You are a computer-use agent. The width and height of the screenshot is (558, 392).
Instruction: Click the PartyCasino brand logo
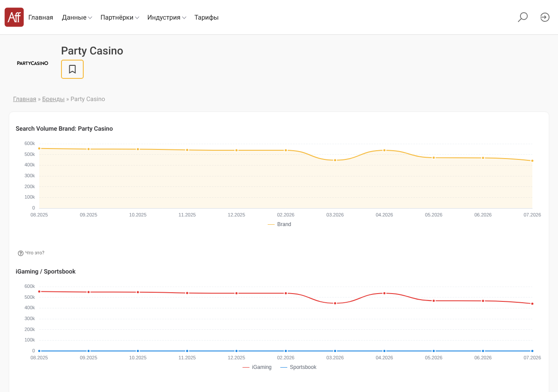[33, 63]
